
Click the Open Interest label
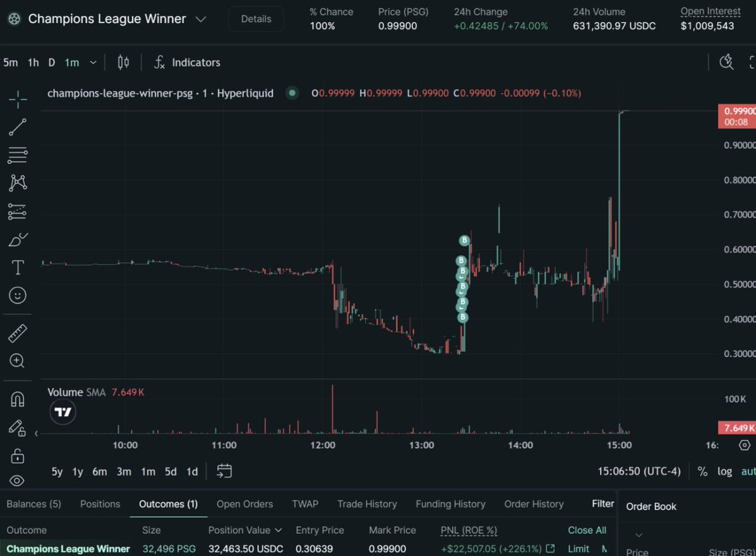tap(710, 11)
